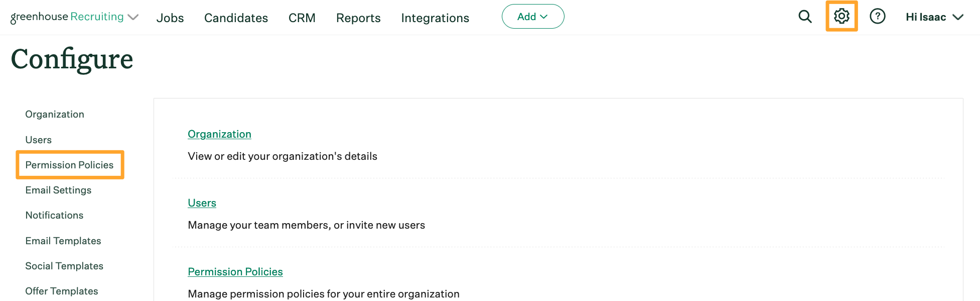Expand the Hi Isaac user menu

coord(934,17)
